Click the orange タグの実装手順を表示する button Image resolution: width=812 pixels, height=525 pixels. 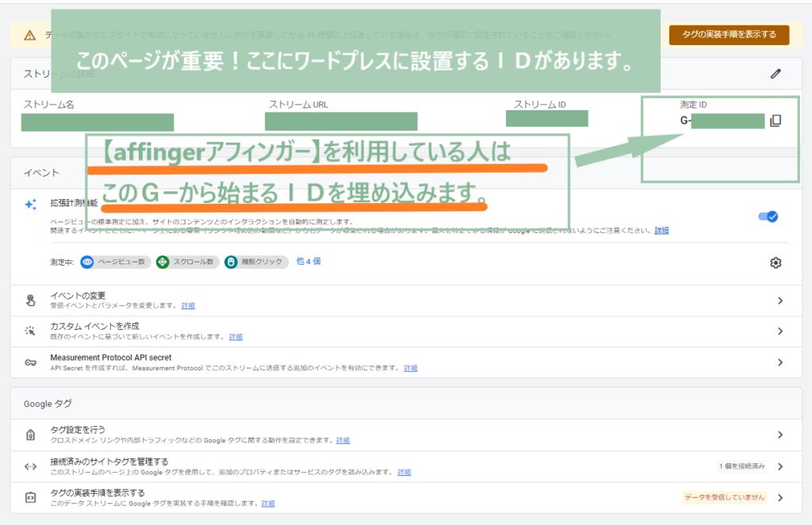pos(730,35)
